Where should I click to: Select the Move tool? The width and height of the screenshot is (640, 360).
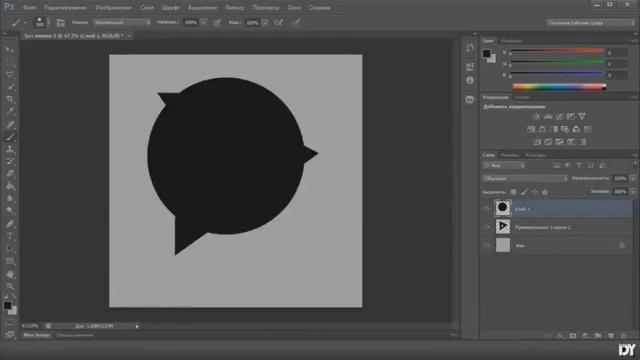click(10, 50)
